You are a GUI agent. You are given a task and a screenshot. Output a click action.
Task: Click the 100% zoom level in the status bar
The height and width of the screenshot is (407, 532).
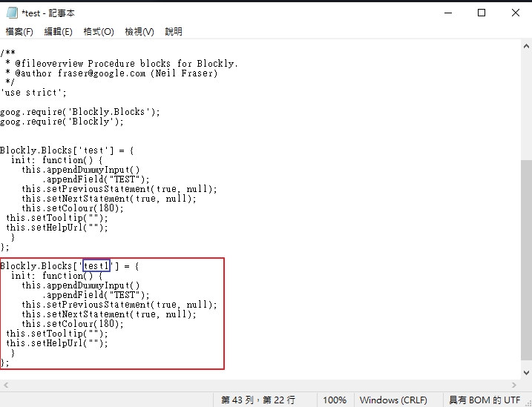335,400
